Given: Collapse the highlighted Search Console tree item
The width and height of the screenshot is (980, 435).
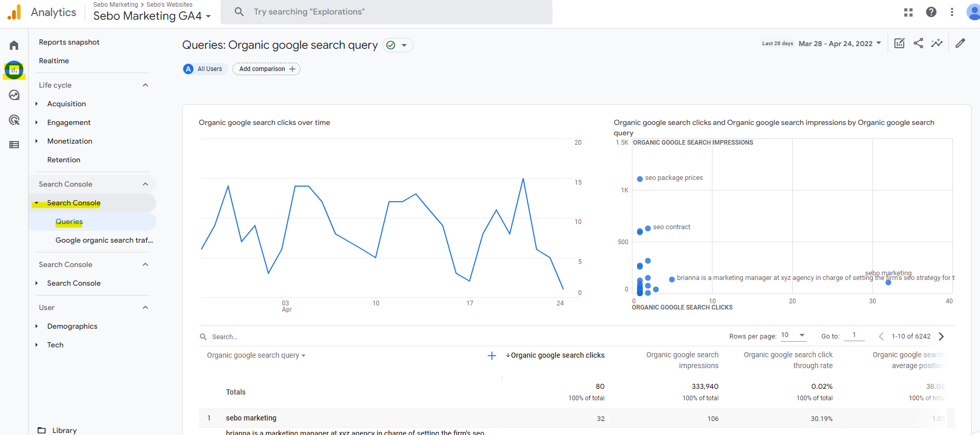Looking at the screenshot, I should [36, 203].
